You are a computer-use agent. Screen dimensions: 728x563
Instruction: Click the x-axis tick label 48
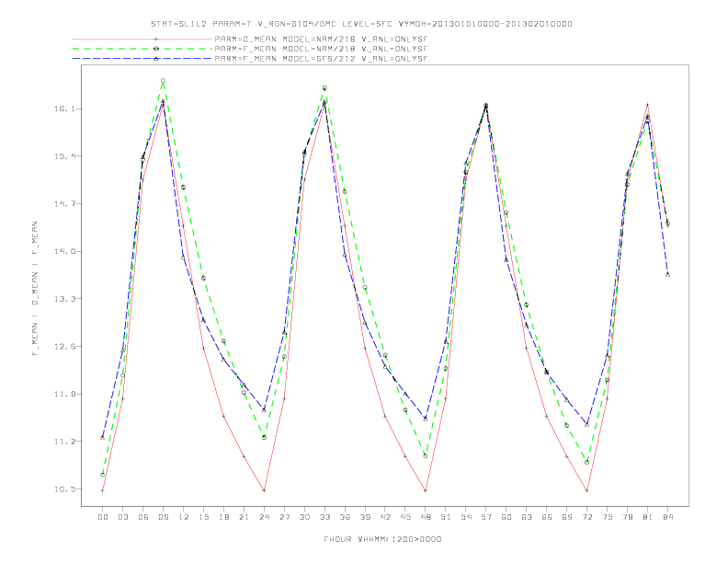tap(426, 517)
